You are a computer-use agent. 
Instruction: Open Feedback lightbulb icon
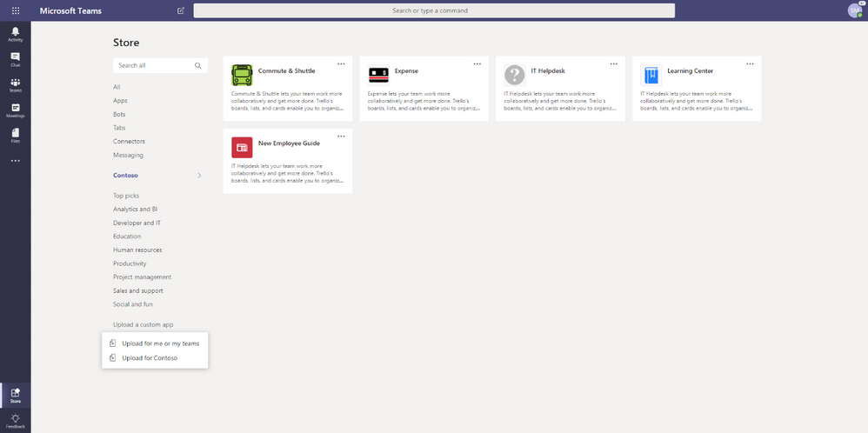16,421
